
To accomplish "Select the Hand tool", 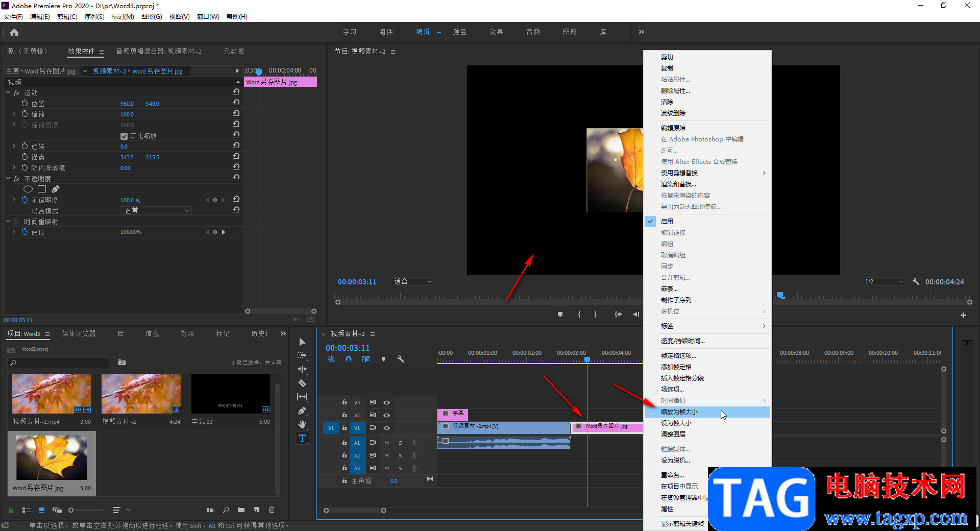I will pos(302,424).
